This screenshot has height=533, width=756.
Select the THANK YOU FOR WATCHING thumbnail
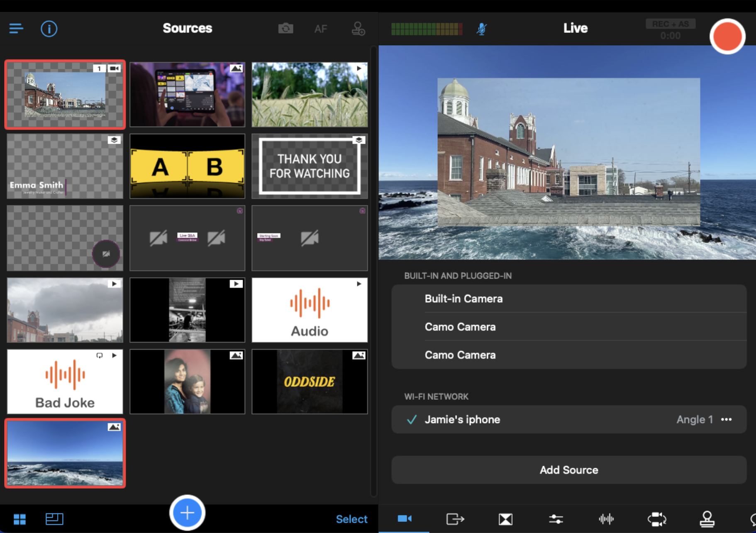310,166
